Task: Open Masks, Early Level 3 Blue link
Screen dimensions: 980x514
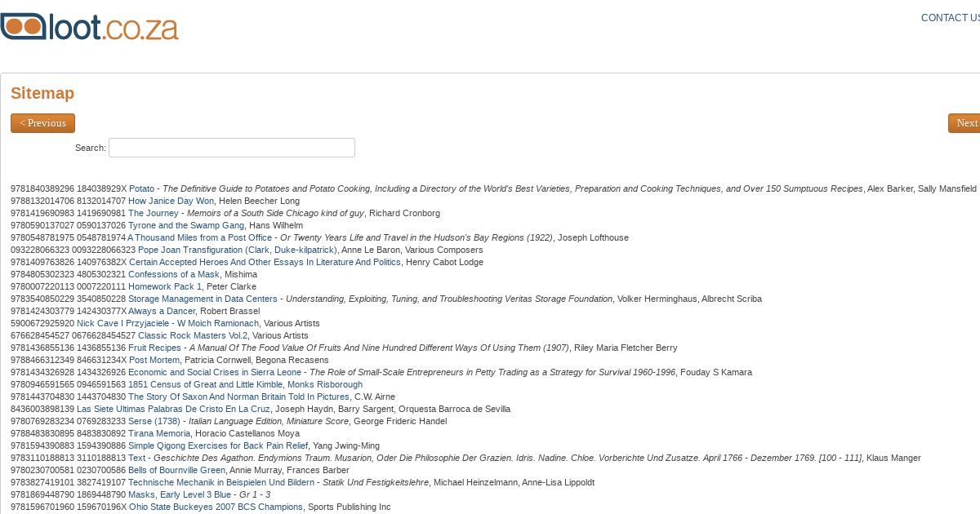Action: (180, 494)
